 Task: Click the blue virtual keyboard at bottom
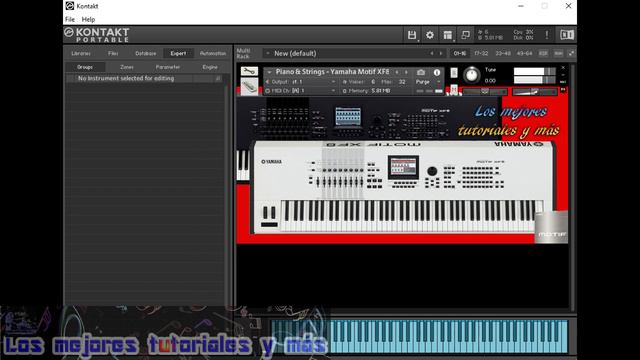[420, 336]
